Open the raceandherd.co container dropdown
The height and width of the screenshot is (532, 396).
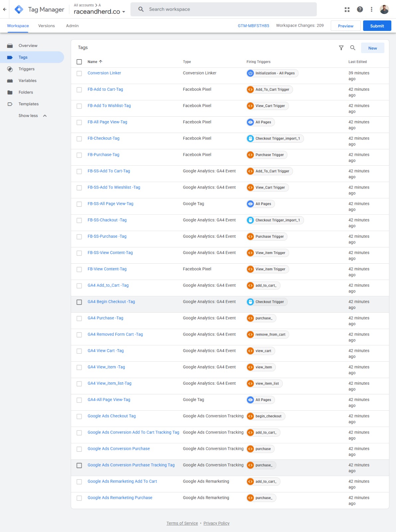99,12
